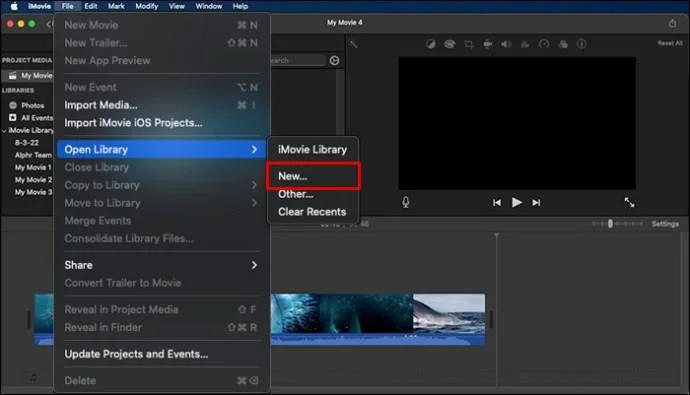Open the Edit menu
Viewport: 690px width, 395px height.
[91, 6]
